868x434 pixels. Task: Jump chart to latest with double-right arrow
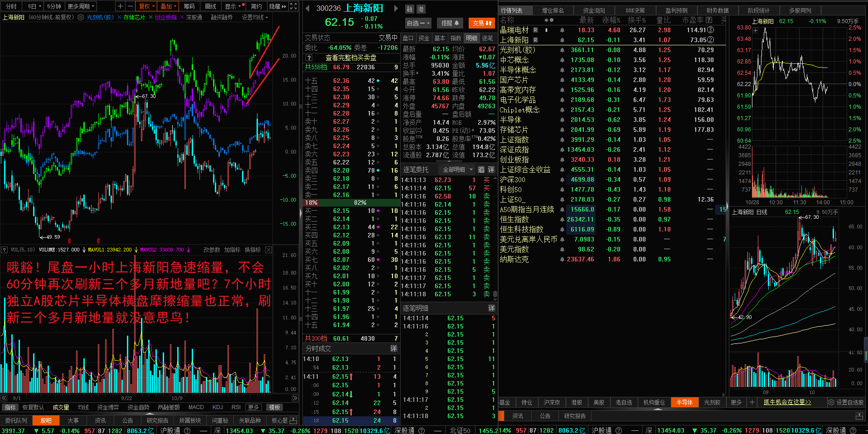[x=295, y=398]
